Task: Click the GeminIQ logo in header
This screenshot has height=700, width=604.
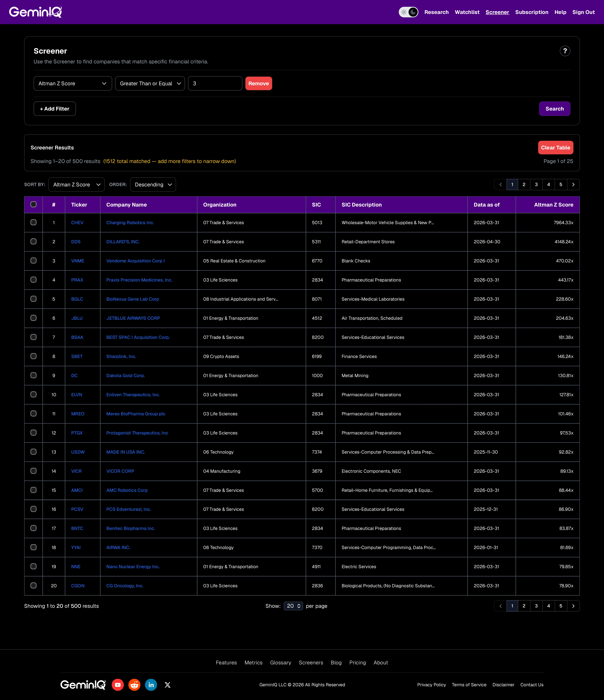Action: pos(35,12)
